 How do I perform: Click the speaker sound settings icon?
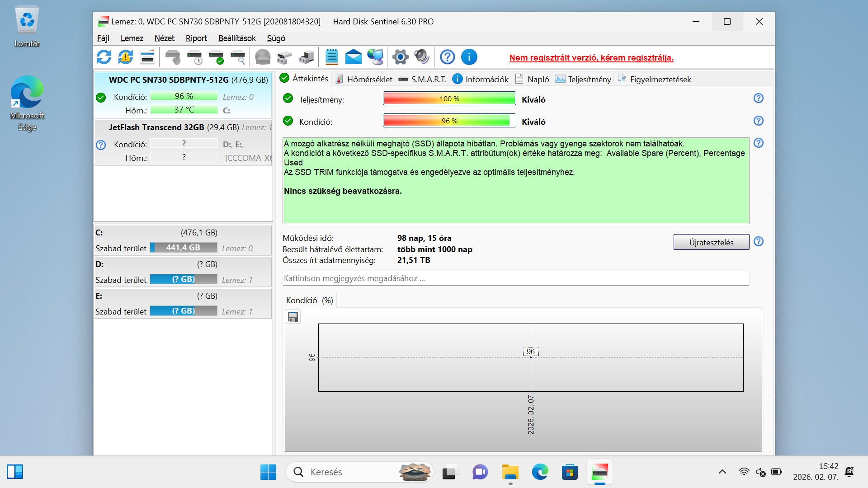[x=421, y=57]
